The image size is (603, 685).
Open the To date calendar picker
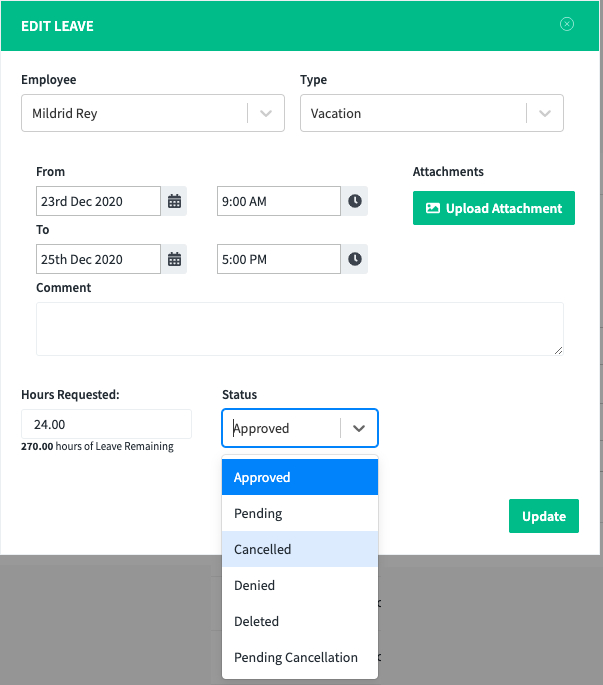point(174,259)
